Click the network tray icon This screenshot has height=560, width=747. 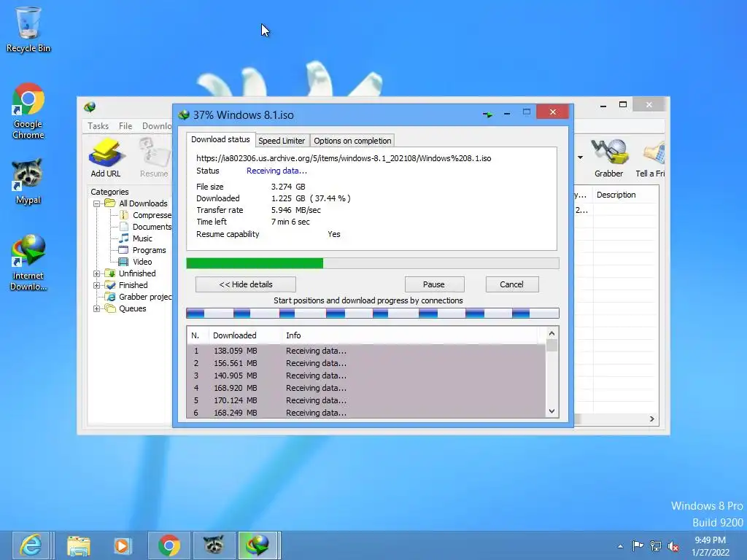pos(656,545)
